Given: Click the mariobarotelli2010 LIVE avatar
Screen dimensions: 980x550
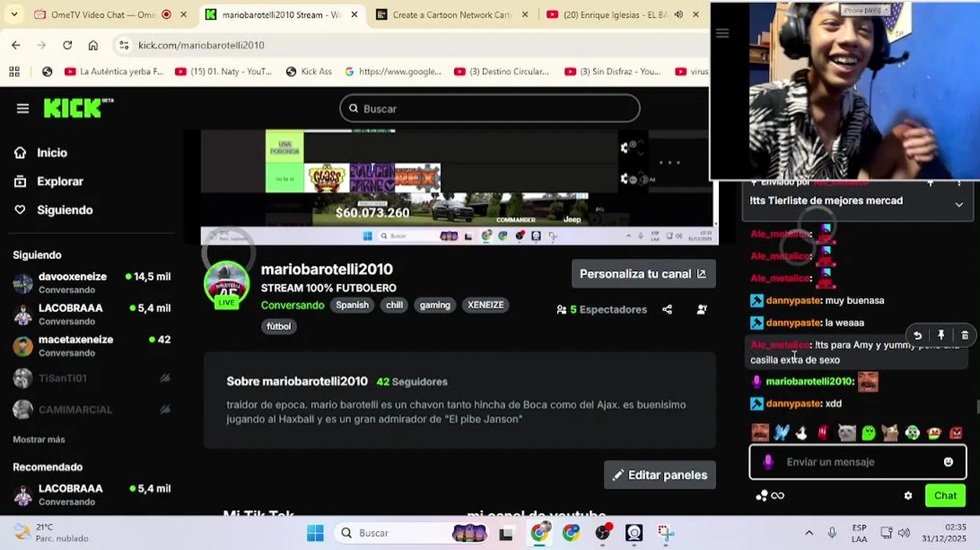Looking at the screenshot, I should (227, 284).
